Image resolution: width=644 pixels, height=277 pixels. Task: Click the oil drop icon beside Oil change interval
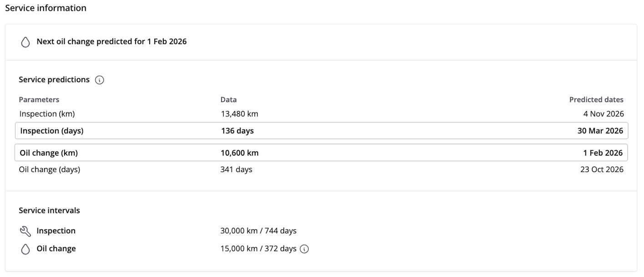25,249
